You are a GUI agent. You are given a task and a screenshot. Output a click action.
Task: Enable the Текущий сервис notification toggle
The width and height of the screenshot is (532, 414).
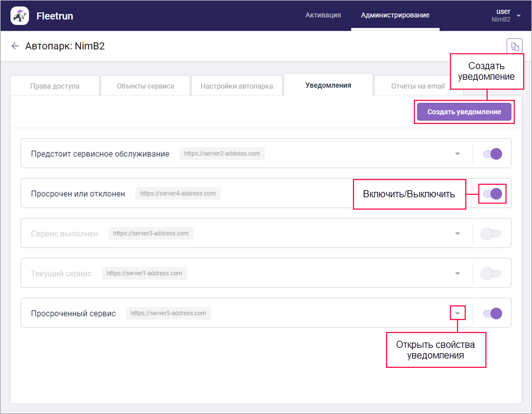tap(491, 273)
